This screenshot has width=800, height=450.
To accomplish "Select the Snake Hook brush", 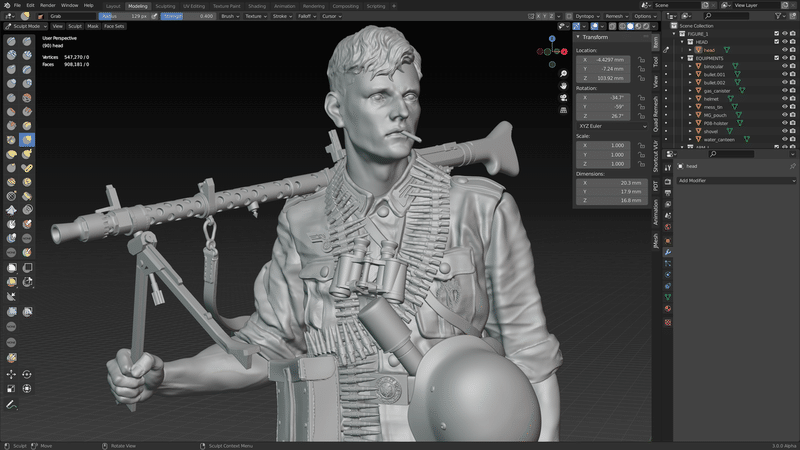I will tap(27, 154).
